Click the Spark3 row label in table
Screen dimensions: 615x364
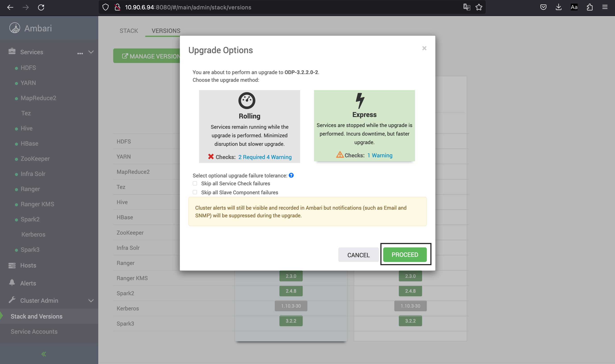pyautogui.click(x=125, y=324)
